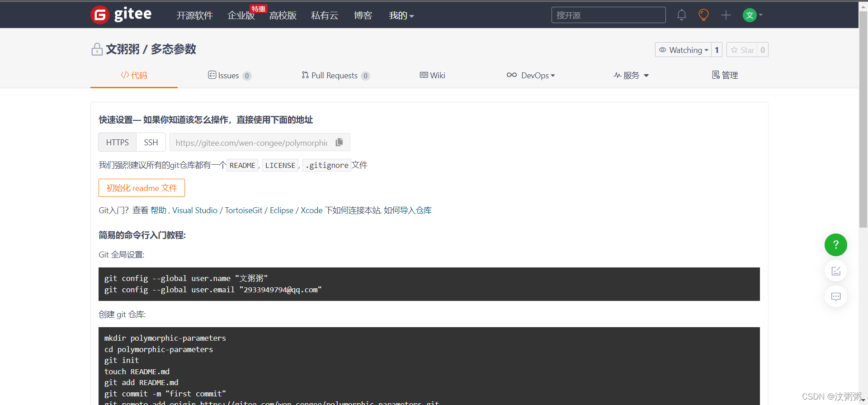Click the repository URL text field
The image size is (868, 405).
[x=252, y=142]
